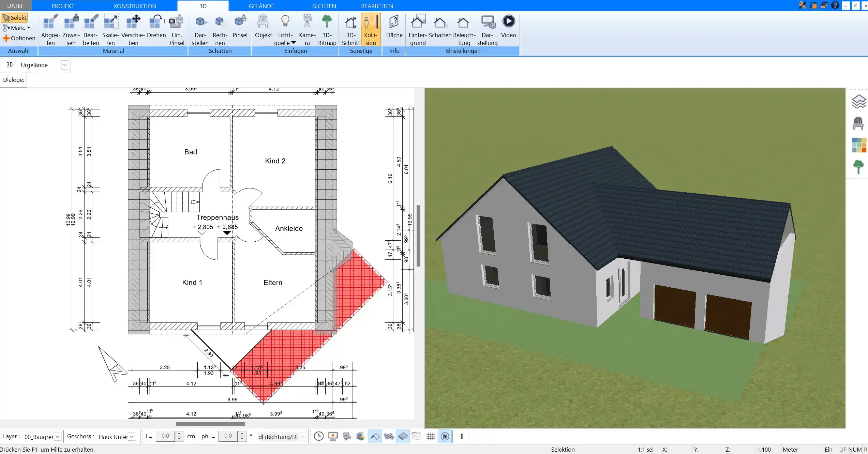Toggle the north arrow N button

point(445,436)
